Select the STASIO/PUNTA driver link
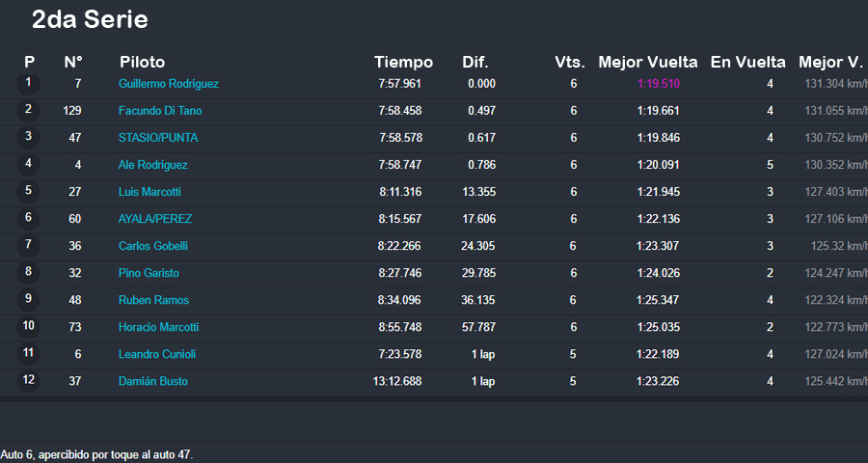The height and width of the screenshot is (463, 868). coord(157,138)
